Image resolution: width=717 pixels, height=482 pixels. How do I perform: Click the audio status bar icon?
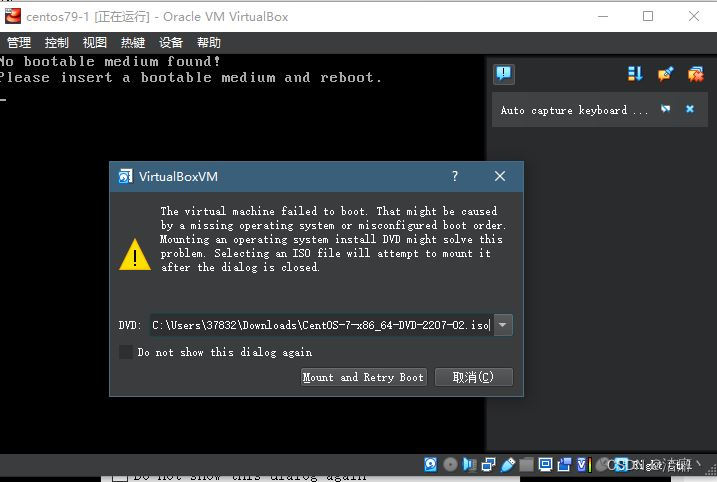coord(469,465)
